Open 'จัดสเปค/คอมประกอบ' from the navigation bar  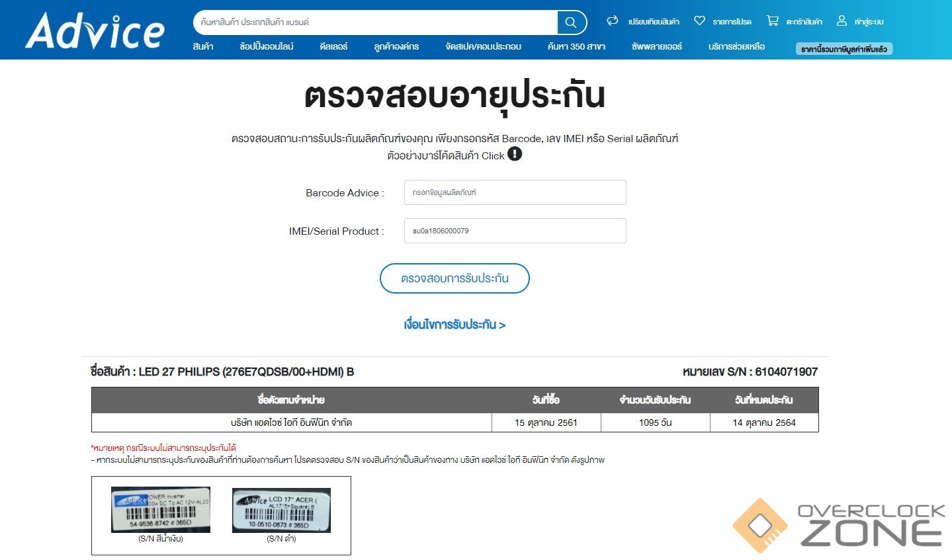(x=483, y=46)
